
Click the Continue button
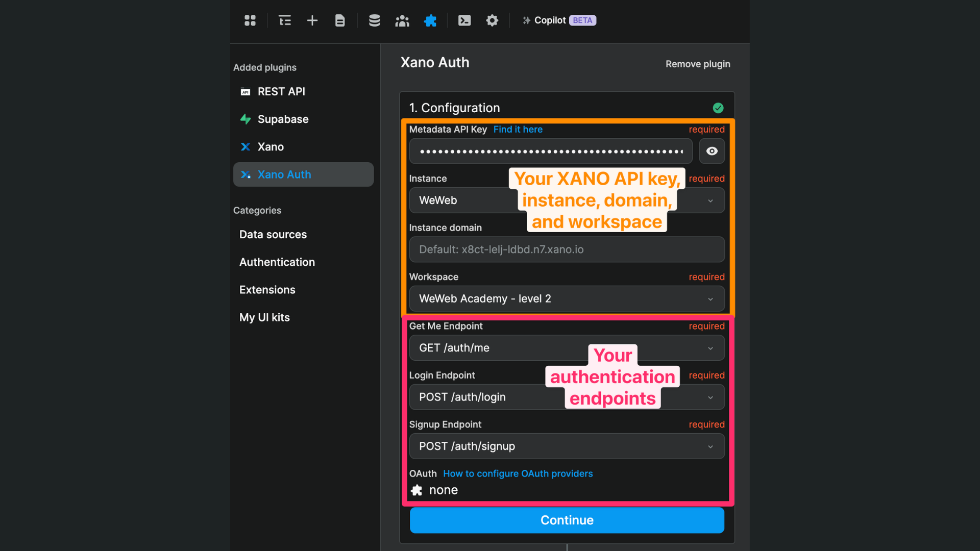click(567, 520)
